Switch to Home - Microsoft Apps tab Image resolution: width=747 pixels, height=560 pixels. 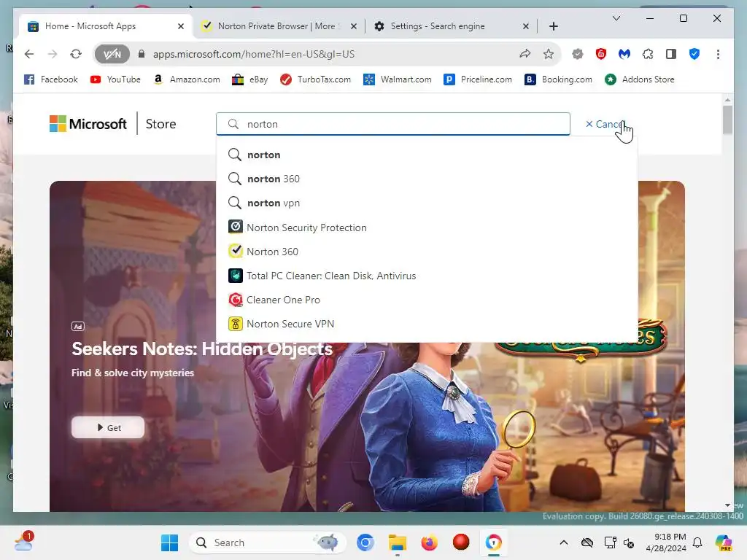point(106,26)
